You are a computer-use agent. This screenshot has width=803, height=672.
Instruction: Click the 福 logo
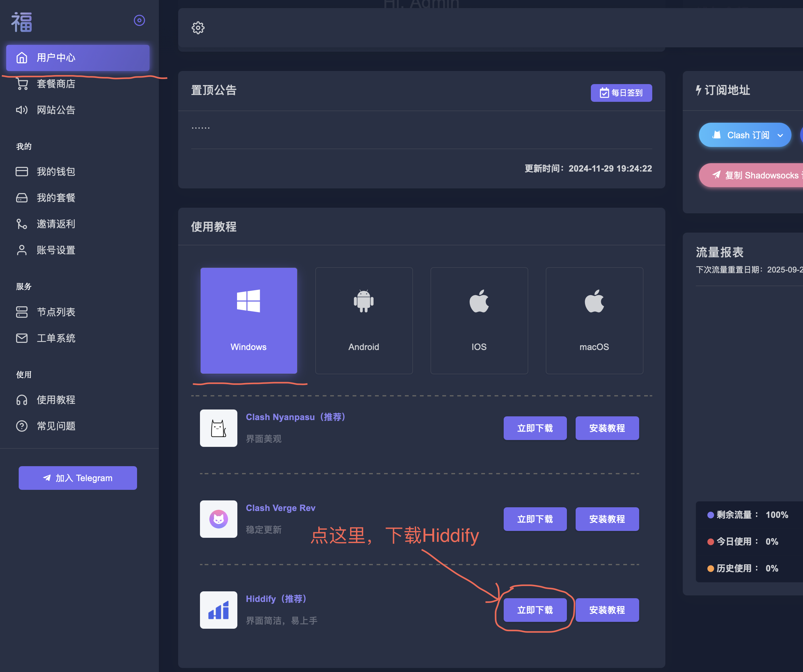[21, 22]
